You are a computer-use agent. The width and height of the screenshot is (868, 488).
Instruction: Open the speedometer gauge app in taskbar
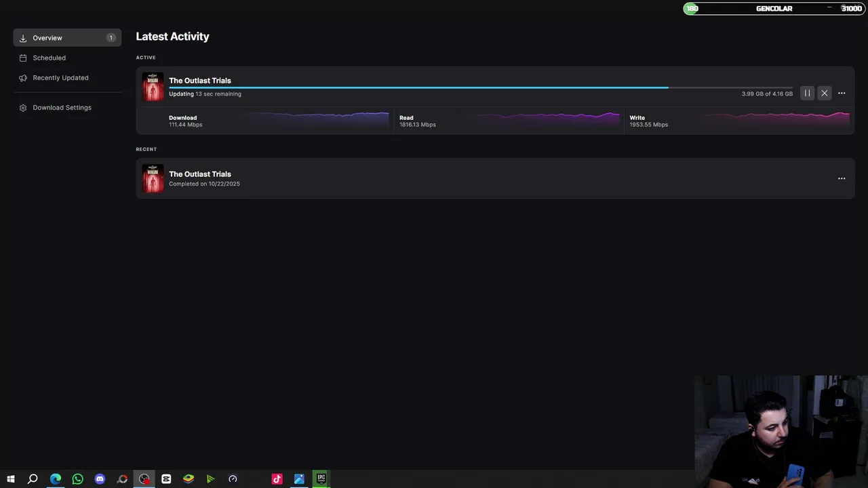(233, 479)
